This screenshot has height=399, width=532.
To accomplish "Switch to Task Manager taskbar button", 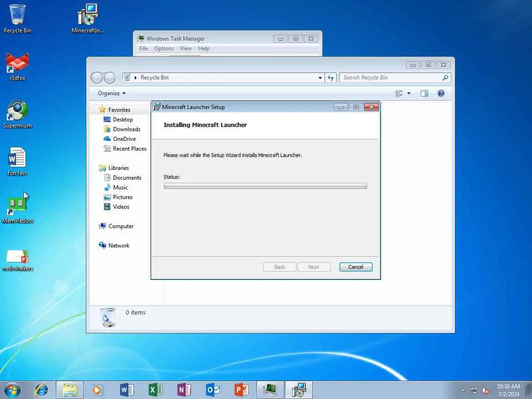I will pos(270,390).
